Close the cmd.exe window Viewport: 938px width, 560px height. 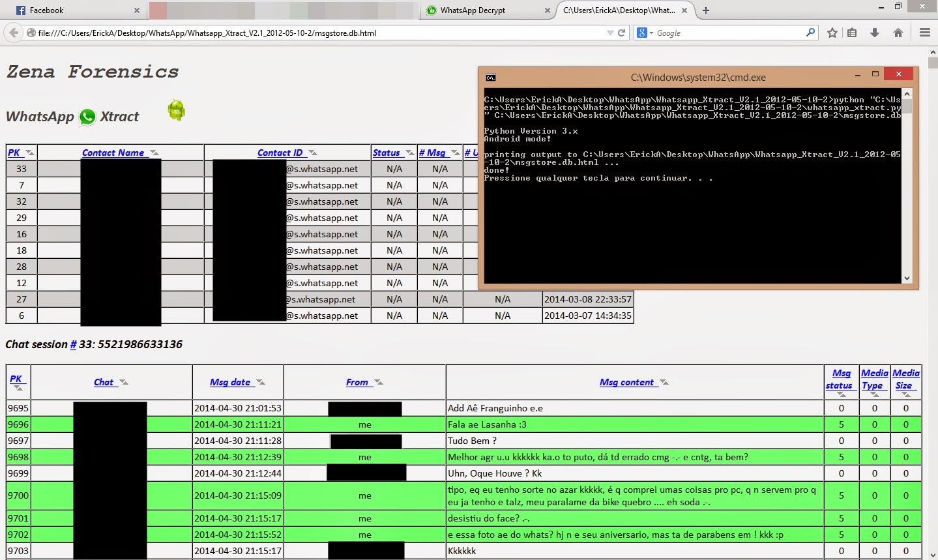(898, 74)
